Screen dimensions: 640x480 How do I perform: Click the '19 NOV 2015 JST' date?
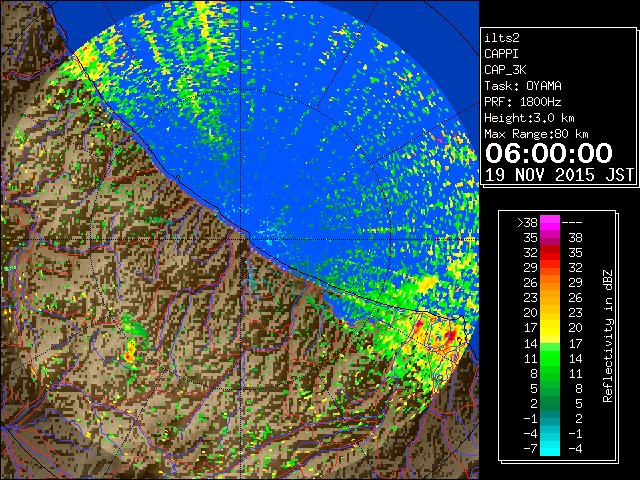[560, 175]
